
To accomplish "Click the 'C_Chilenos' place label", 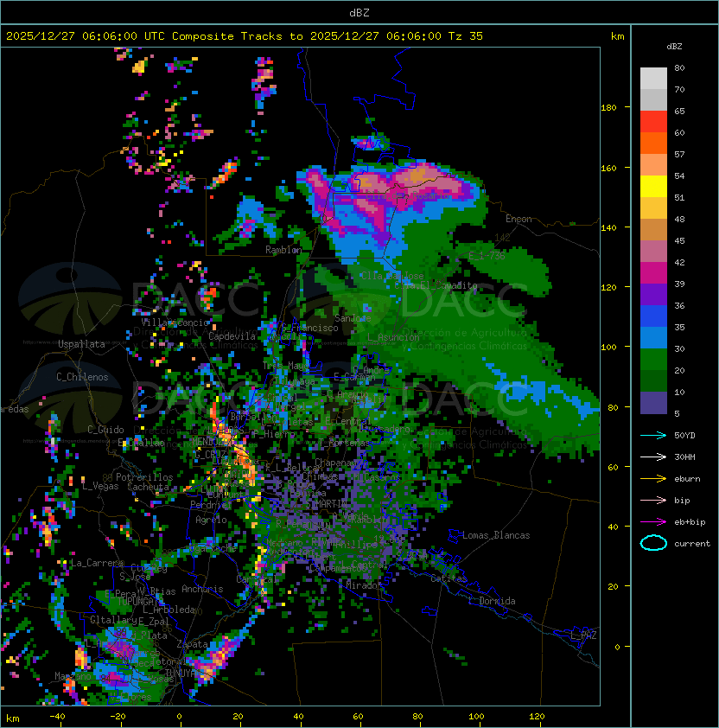I will point(82,377).
